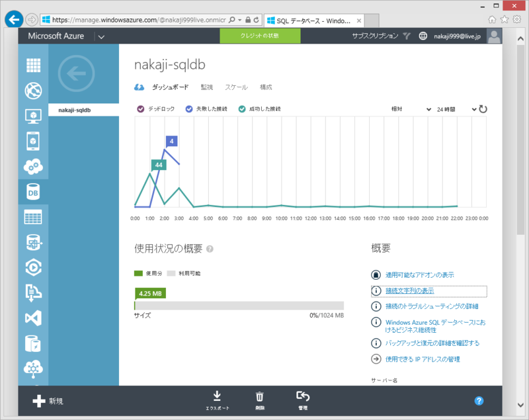Open the 相対 dropdown
The width and height of the screenshot is (529, 420).
(x=411, y=109)
